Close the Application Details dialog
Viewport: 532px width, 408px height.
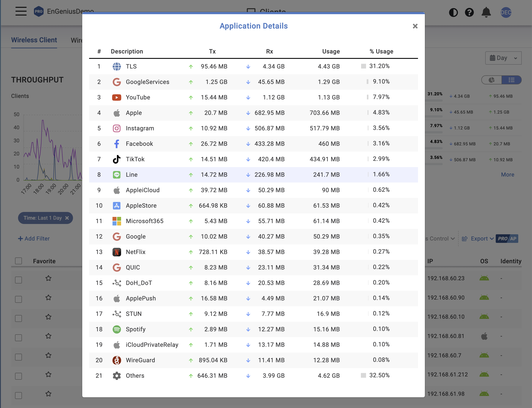point(415,26)
